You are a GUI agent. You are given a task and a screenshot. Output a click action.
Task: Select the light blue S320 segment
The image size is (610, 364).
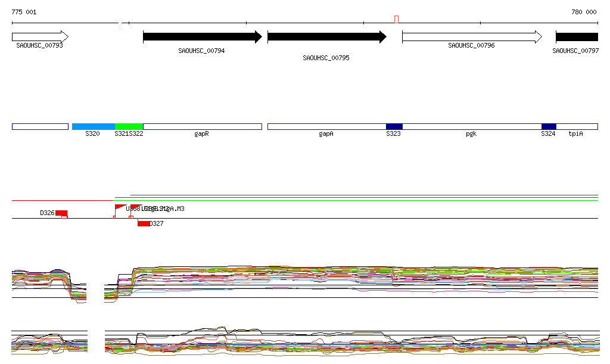tap(93, 126)
